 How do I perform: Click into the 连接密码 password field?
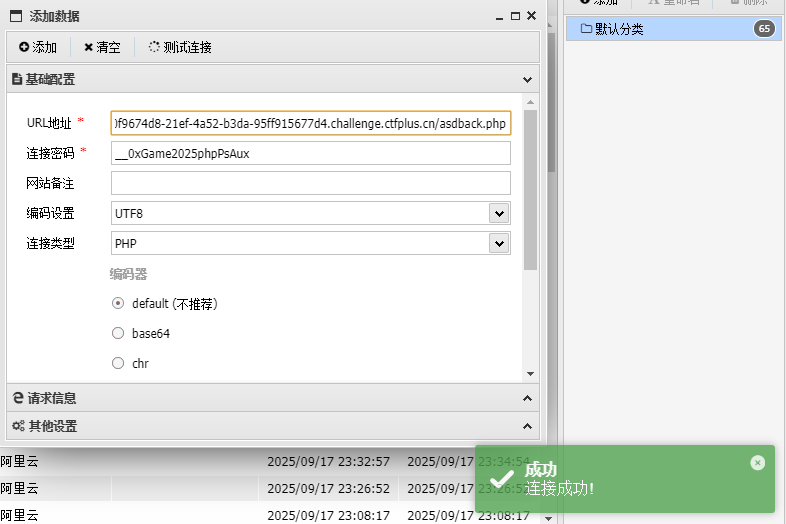310,153
